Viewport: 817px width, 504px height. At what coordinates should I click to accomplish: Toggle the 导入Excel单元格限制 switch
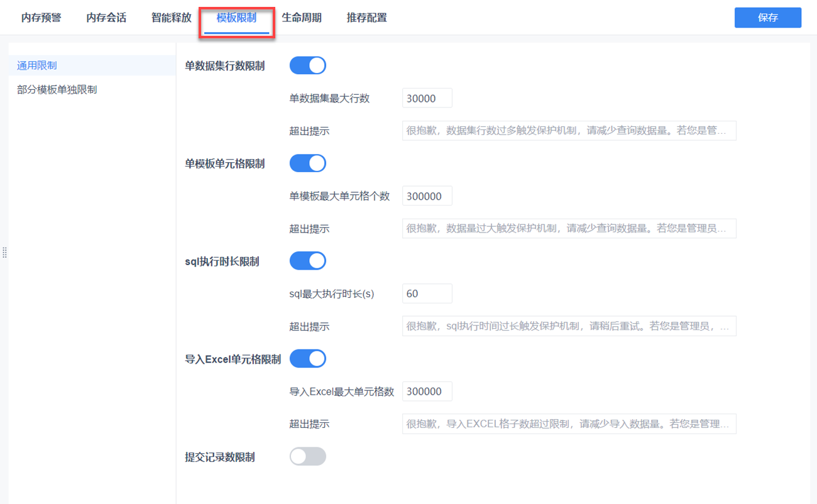click(308, 359)
